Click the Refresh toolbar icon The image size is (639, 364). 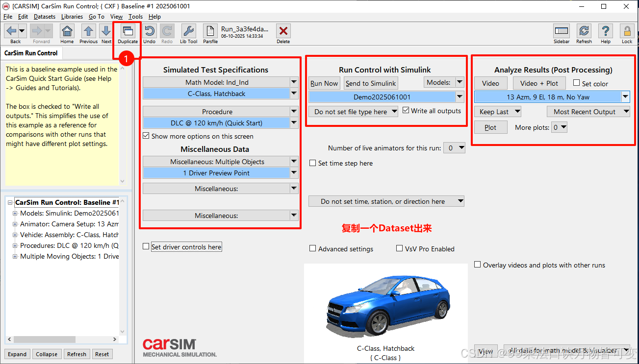click(584, 32)
